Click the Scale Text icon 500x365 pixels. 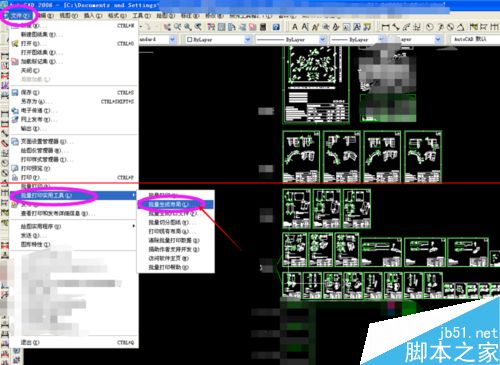click(x=346, y=27)
